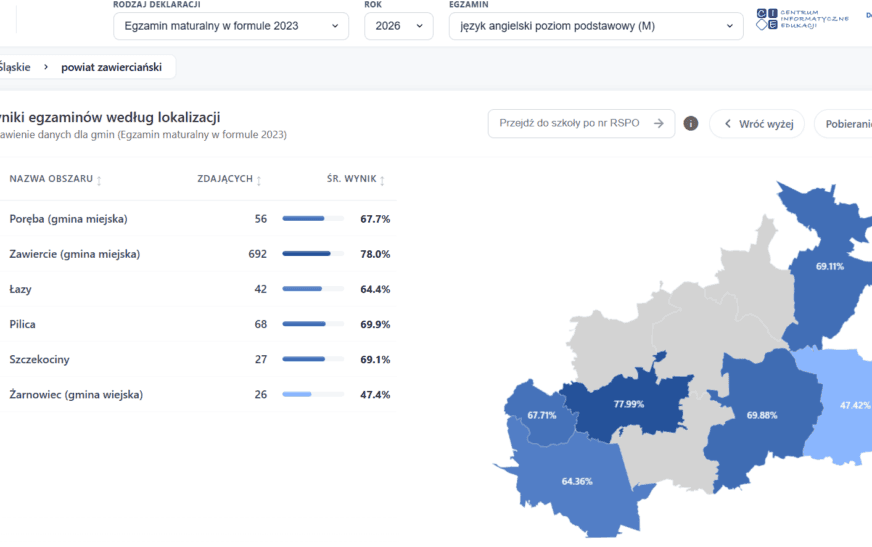Click the 47.4% average score value
Viewport: 872px width, 547px height.
(375, 395)
